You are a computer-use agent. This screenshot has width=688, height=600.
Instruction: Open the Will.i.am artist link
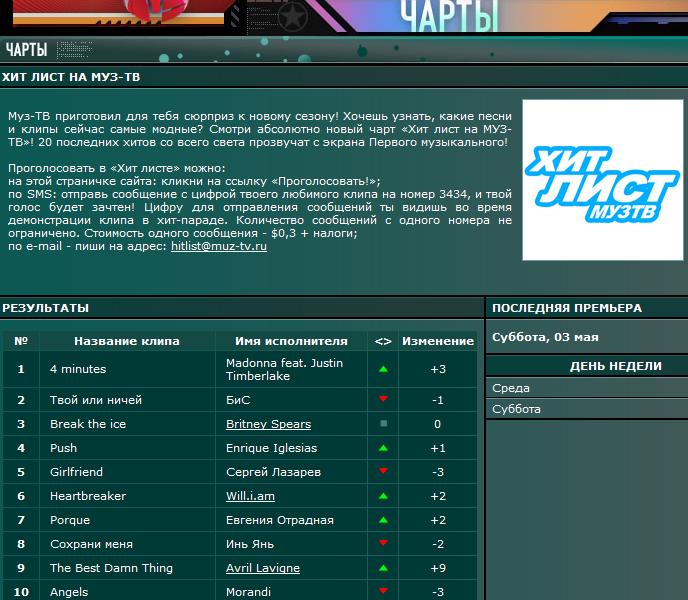pos(251,496)
